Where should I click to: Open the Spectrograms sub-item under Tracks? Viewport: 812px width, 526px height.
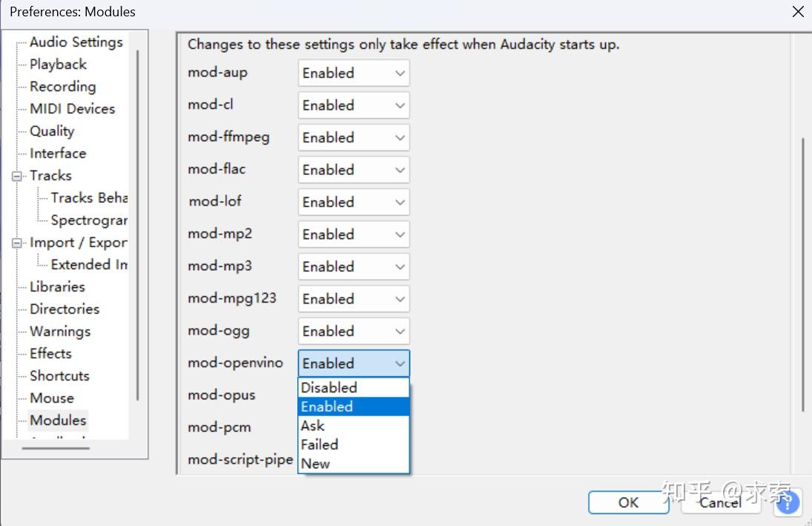click(89, 220)
